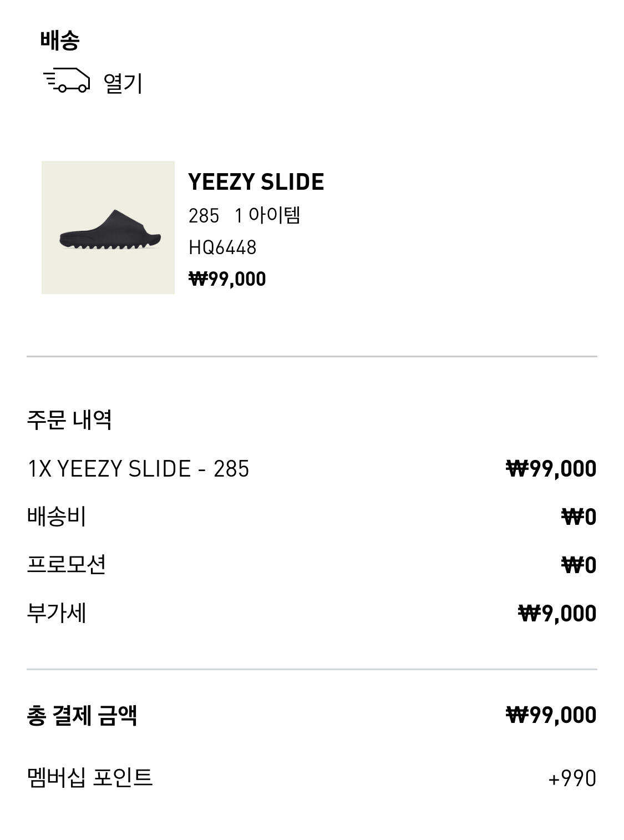Click the ₩99,000 price under product code
The height and width of the screenshot is (840, 624).
click(227, 279)
